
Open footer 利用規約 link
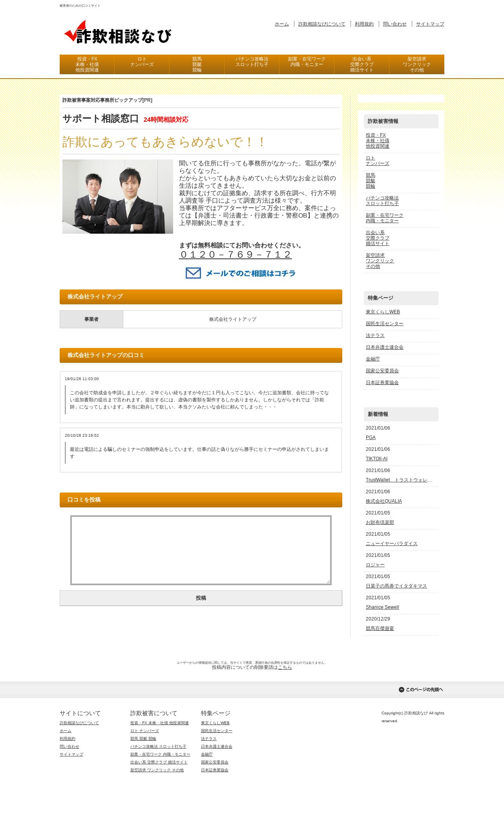click(68, 739)
